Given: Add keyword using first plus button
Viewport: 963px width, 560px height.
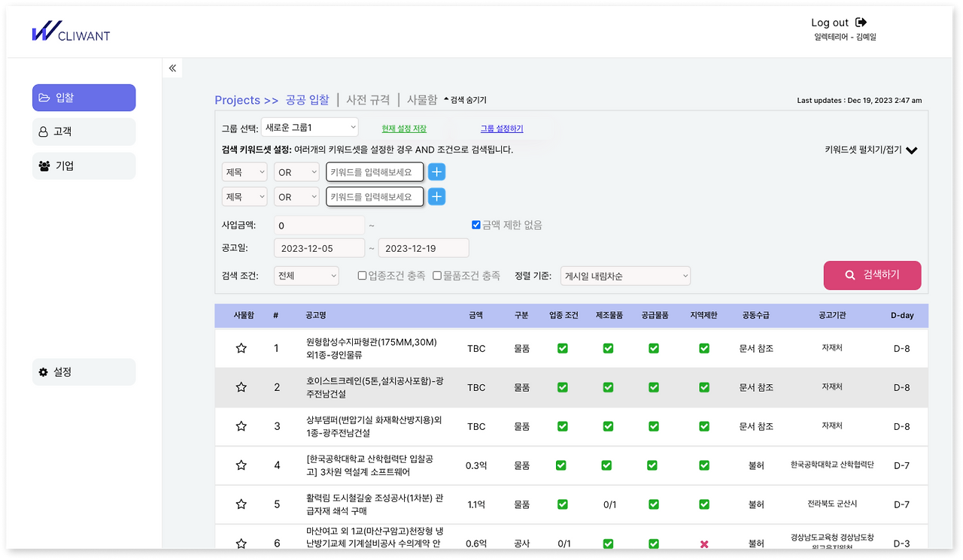Looking at the screenshot, I should pos(436,172).
